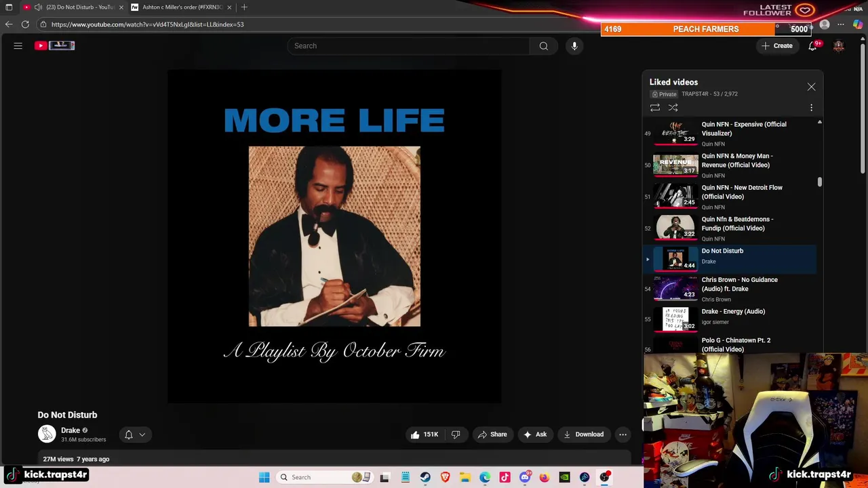Screen dimensions: 868x488
Task: Like the video with the thumbs-up button
Action: (x=425, y=434)
